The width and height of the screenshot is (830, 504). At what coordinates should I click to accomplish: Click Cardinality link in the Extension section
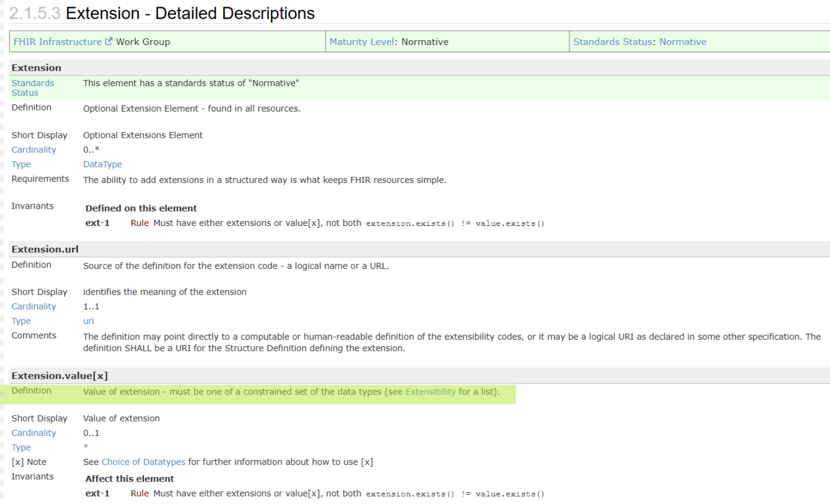point(34,149)
